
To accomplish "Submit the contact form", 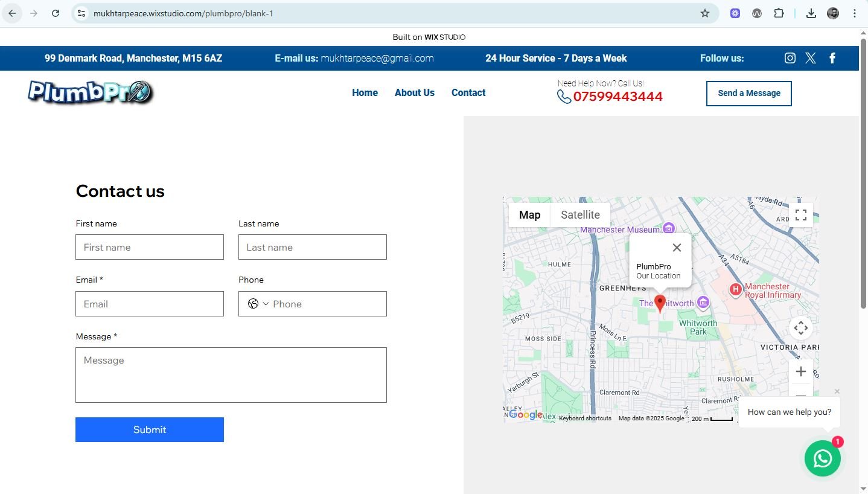I will [150, 429].
